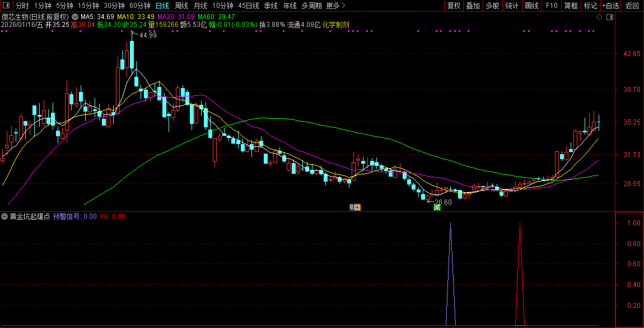
Task: Expand the 黄金坑起爆点 indicator dropdown
Action: (x=5, y=216)
